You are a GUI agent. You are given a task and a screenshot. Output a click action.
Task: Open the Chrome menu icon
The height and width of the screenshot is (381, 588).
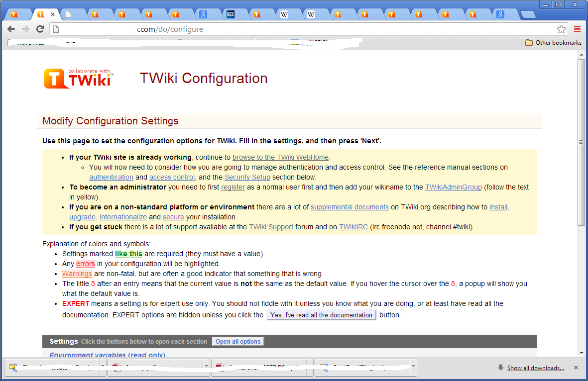578,29
